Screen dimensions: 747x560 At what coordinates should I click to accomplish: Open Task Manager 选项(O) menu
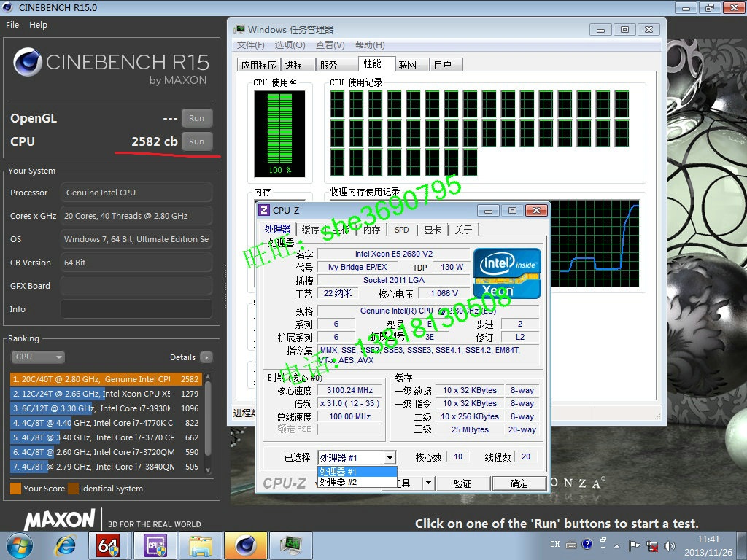[x=290, y=45]
